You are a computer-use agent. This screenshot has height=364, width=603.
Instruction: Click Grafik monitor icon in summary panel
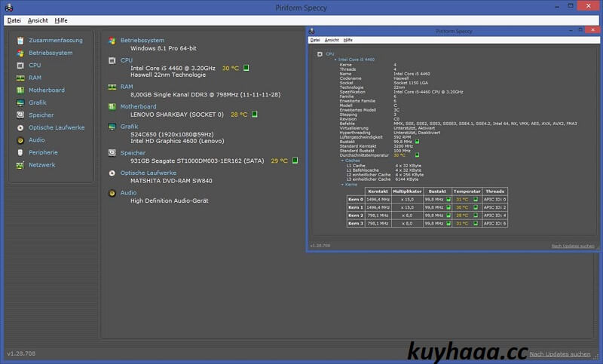(112, 127)
